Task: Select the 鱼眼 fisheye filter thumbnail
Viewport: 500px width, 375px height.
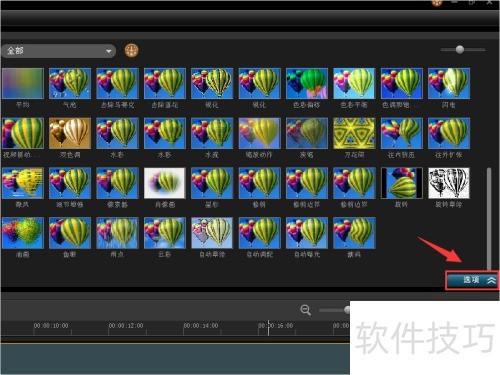Action: 70,233
